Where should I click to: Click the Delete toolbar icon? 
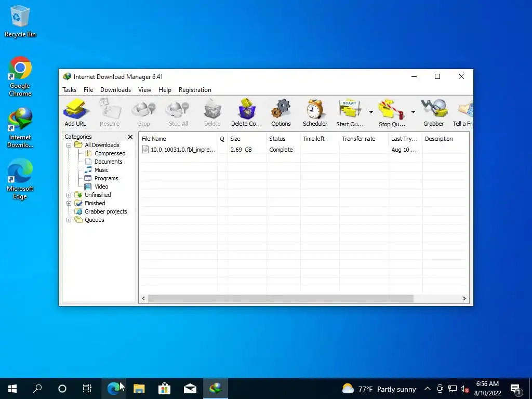pos(212,113)
